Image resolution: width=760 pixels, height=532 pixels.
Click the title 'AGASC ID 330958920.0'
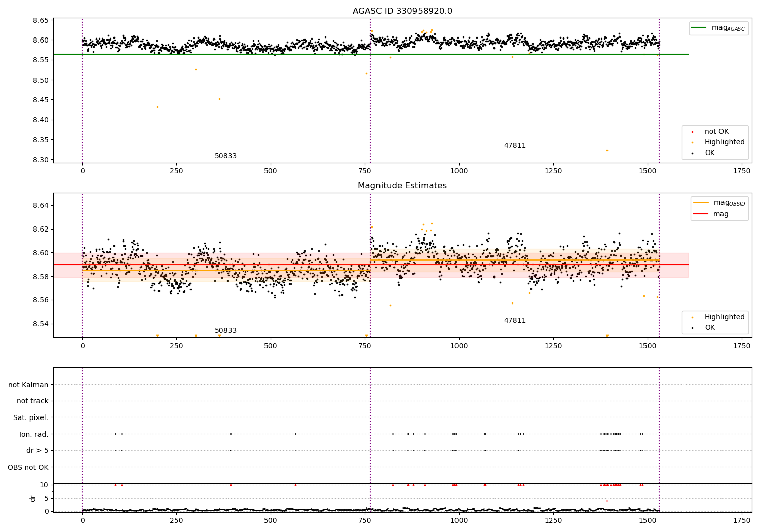(x=402, y=11)
